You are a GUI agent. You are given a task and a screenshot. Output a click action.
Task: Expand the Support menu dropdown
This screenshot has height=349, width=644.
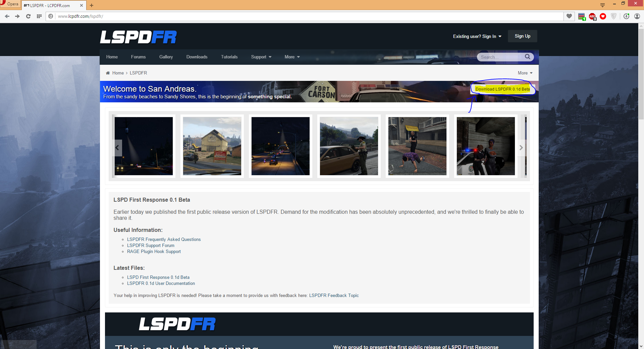pyautogui.click(x=261, y=57)
